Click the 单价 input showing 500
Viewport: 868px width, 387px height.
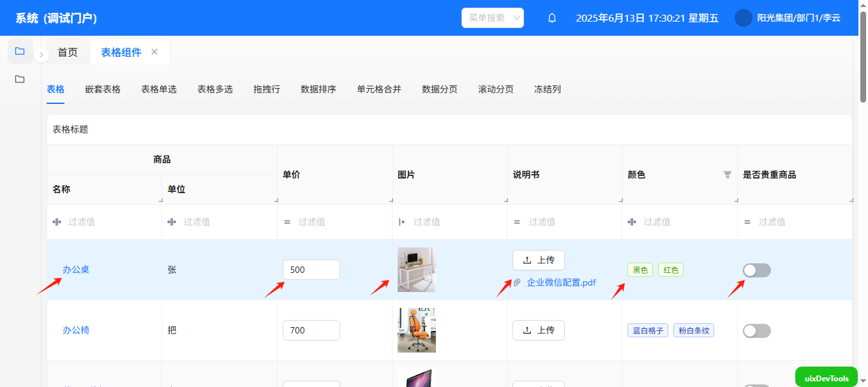point(311,270)
